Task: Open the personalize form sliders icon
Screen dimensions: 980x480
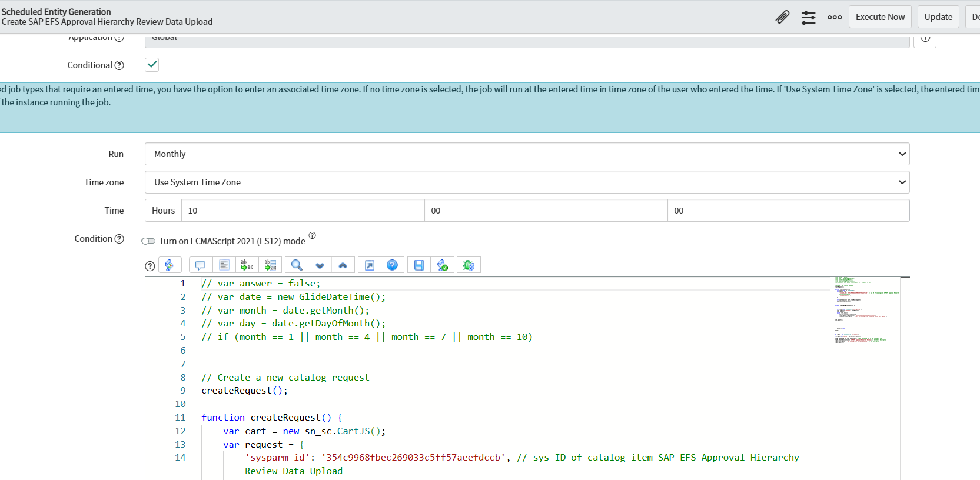Action: (x=808, y=17)
